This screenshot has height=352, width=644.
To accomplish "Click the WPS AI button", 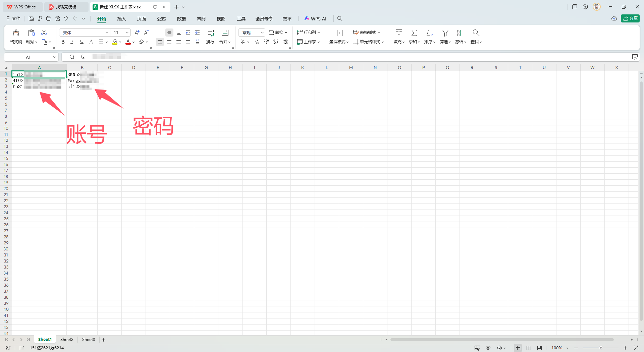I will (x=315, y=19).
